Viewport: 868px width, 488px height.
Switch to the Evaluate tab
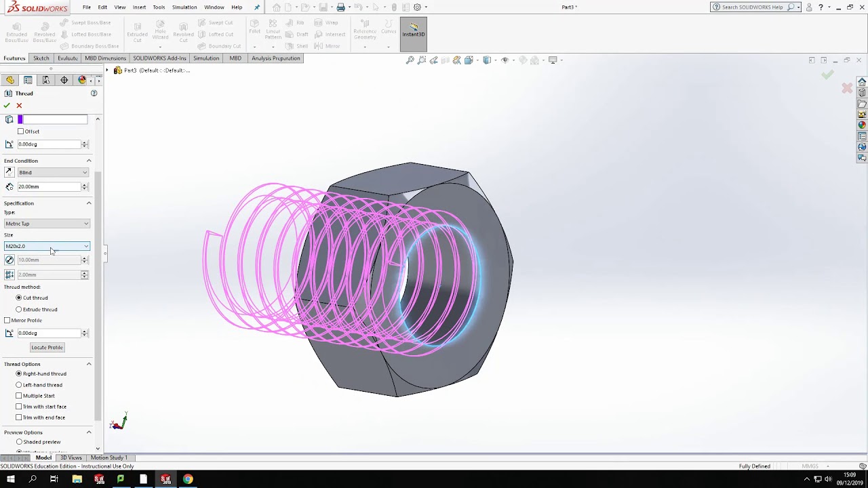coord(68,58)
